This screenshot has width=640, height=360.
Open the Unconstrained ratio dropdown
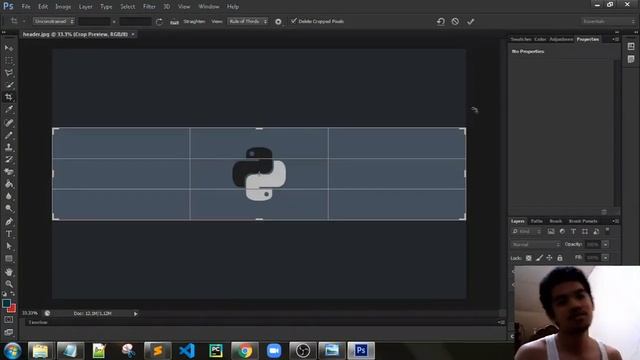(54, 21)
